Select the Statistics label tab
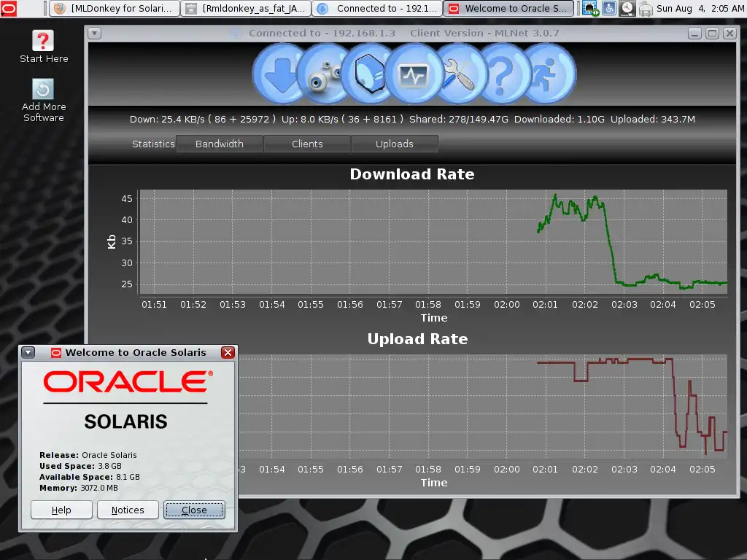Image resolution: width=747 pixels, height=560 pixels. pyautogui.click(x=153, y=144)
